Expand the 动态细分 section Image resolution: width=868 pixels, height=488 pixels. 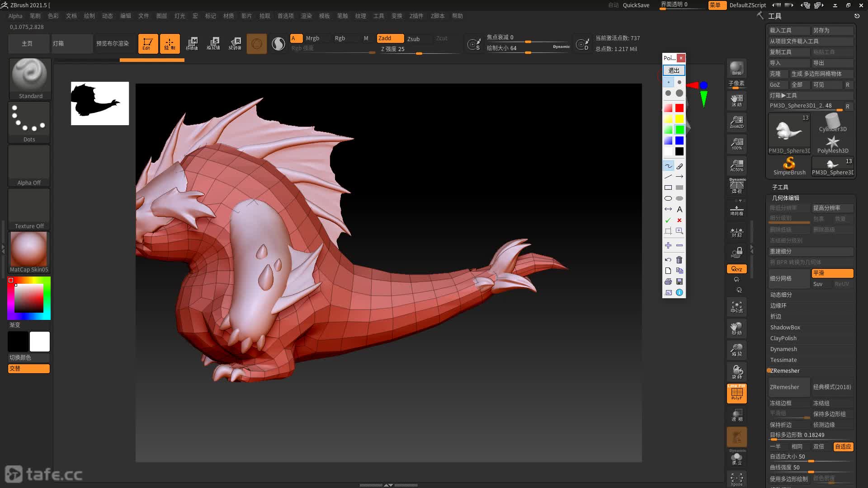tap(781, 295)
